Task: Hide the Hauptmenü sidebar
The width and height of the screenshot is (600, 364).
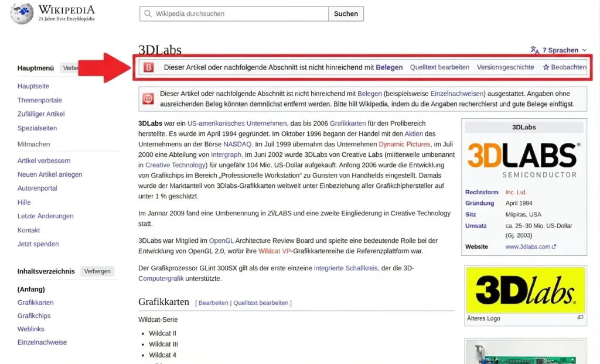Action: pyautogui.click(x=69, y=68)
